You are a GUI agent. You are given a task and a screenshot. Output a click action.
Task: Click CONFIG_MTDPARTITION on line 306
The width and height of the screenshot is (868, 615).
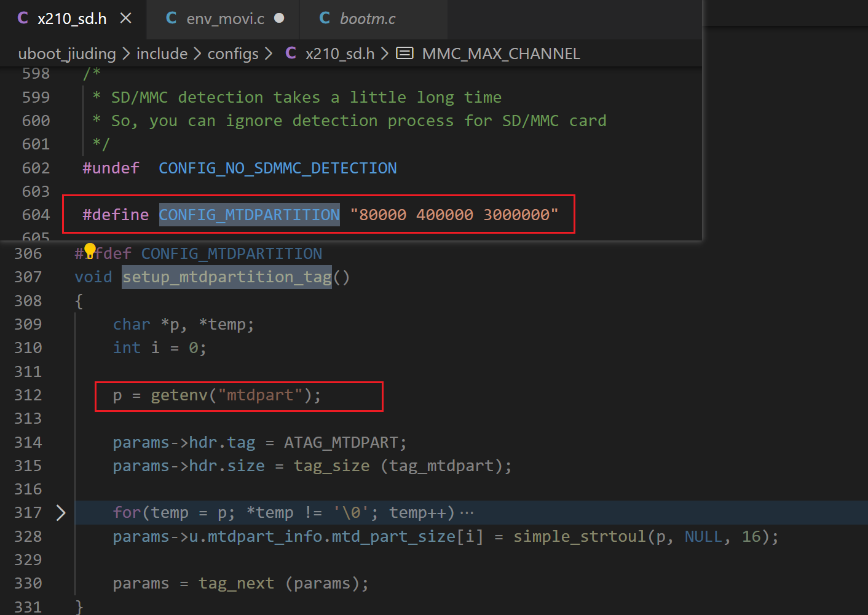coord(232,253)
